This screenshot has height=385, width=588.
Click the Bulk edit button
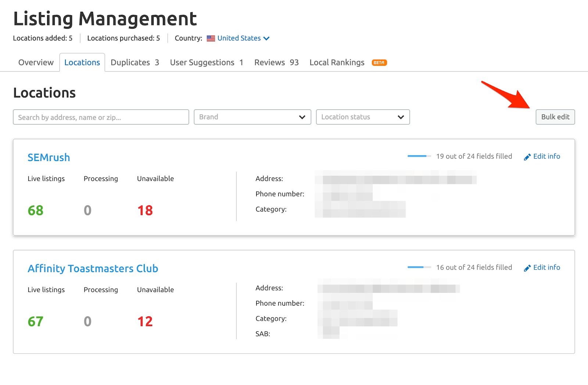pos(555,117)
